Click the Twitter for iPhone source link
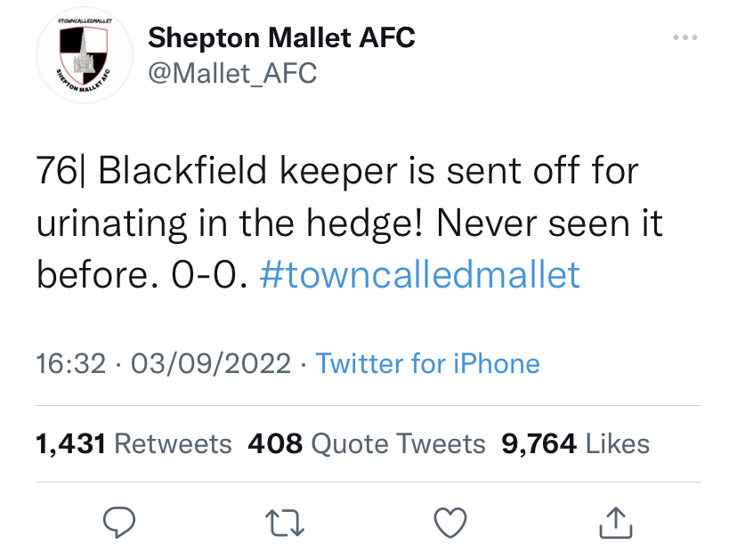The width and height of the screenshot is (737, 560). (x=427, y=363)
